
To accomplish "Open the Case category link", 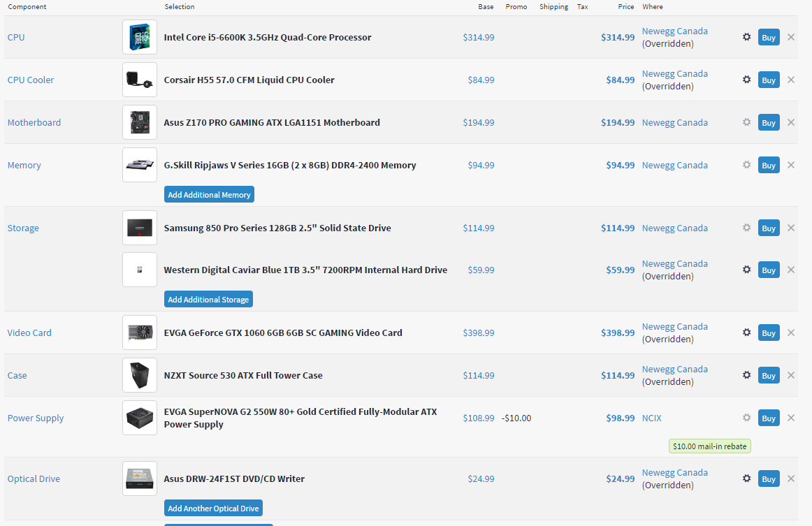I will (17, 375).
